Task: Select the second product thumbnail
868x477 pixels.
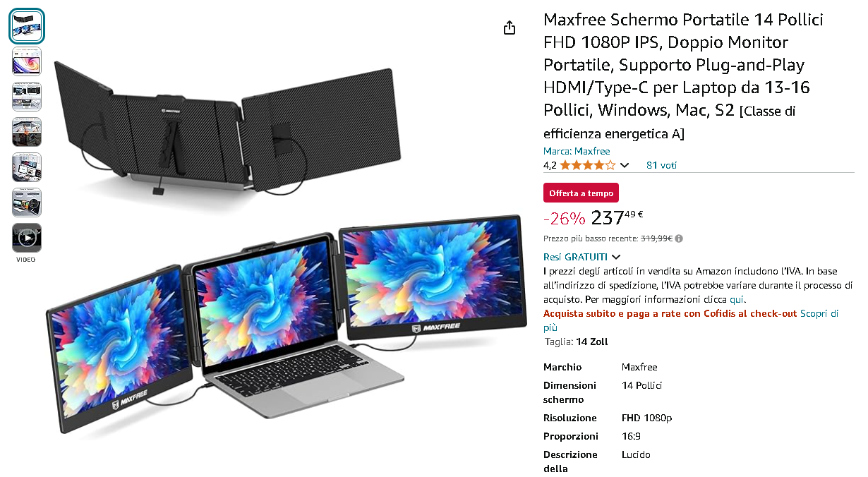Action: click(x=27, y=61)
